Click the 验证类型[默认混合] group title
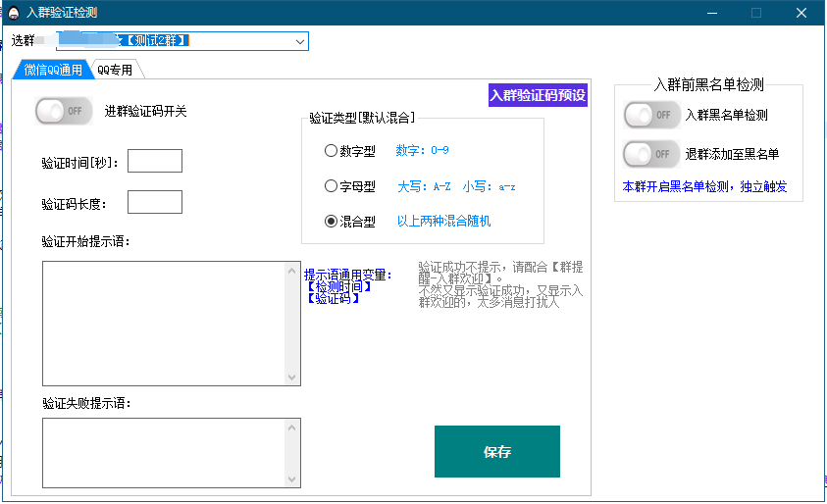827x504 pixels. click(362, 118)
